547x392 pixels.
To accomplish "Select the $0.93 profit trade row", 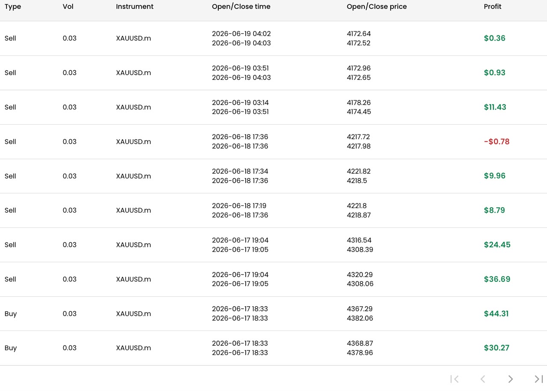I will [273, 73].
